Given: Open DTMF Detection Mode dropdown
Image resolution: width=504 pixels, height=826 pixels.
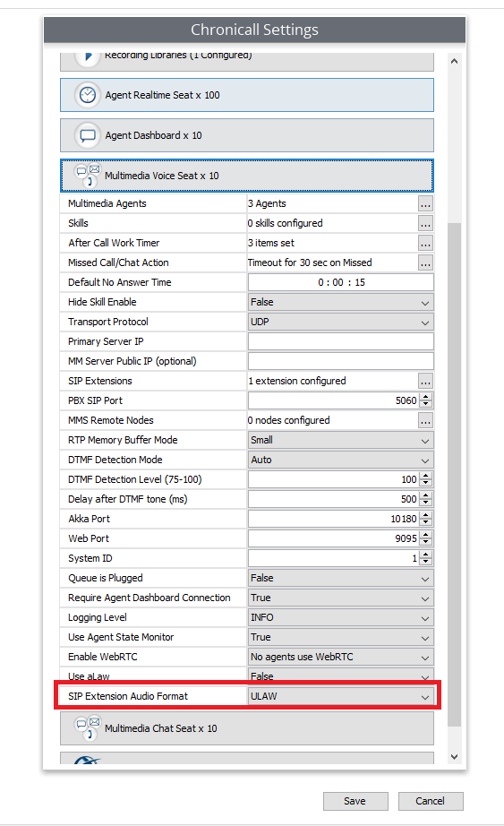Looking at the screenshot, I should coord(341,460).
